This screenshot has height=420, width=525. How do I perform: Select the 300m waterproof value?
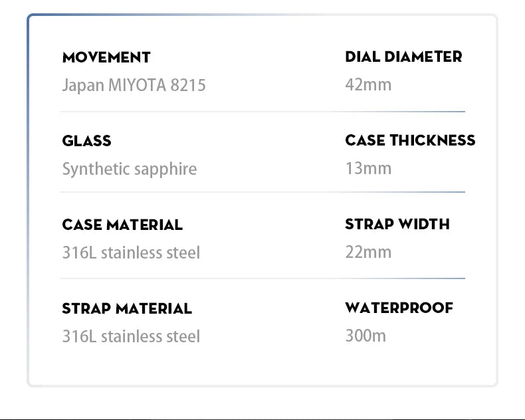click(x=366, y=336)
